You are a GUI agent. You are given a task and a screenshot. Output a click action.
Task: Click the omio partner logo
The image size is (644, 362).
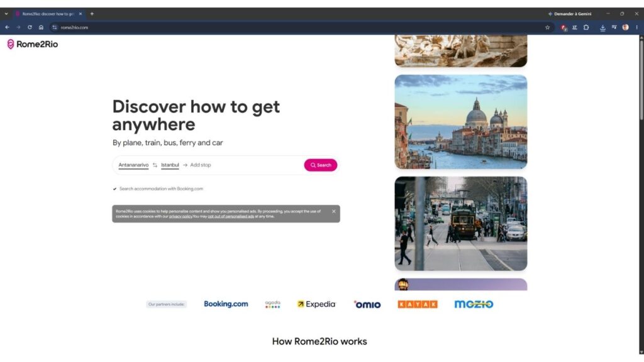[x=367, y=304]
